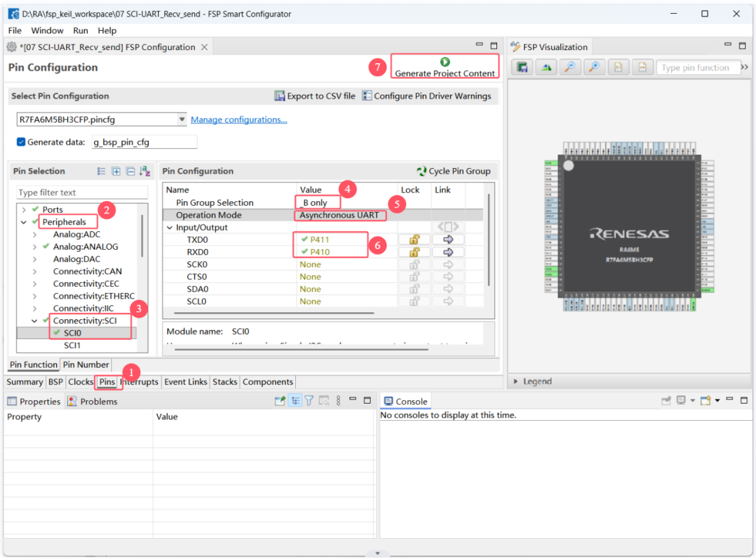Minimize the FSP Visualization pane

tap(728, 45)
